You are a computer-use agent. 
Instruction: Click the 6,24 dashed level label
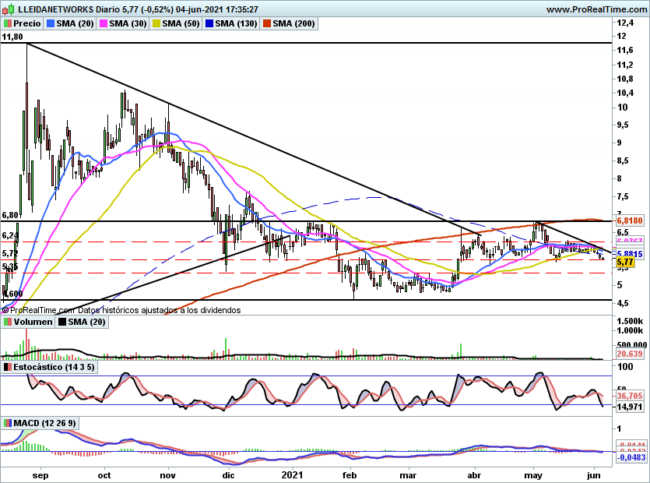point(10,235)
